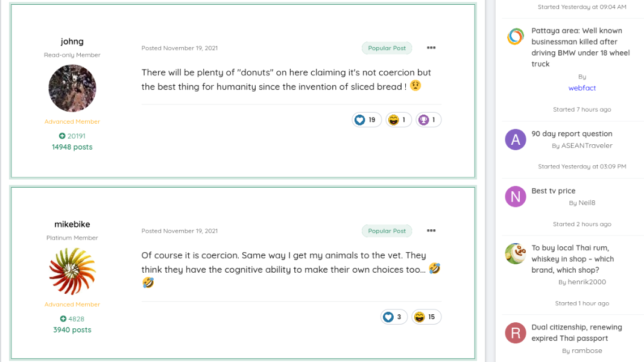The height and width of the screenshot is (362, 644).
Task: Open '14948 posts' link under johng
Action: tap(72, 147)
